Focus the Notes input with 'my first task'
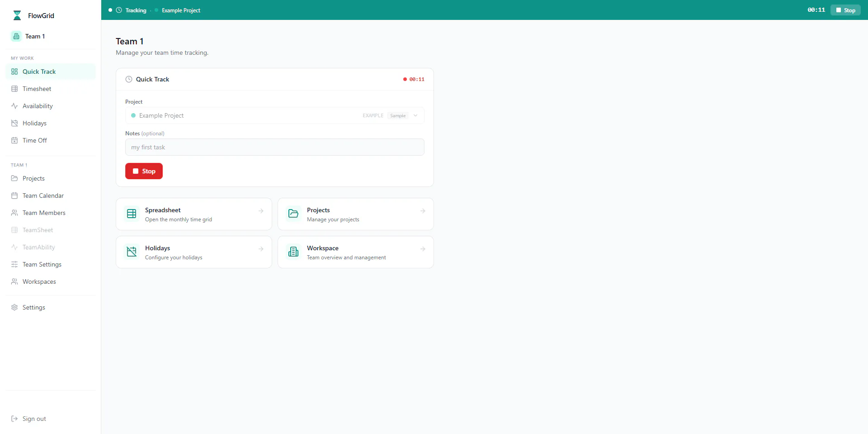This screenshot has height=434, width=868. click(275, 147)
